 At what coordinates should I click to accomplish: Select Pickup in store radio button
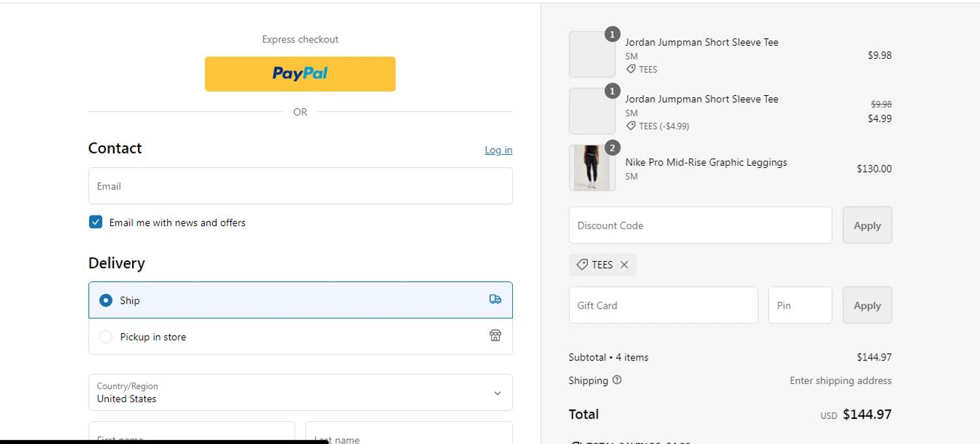tap(106, 337)
